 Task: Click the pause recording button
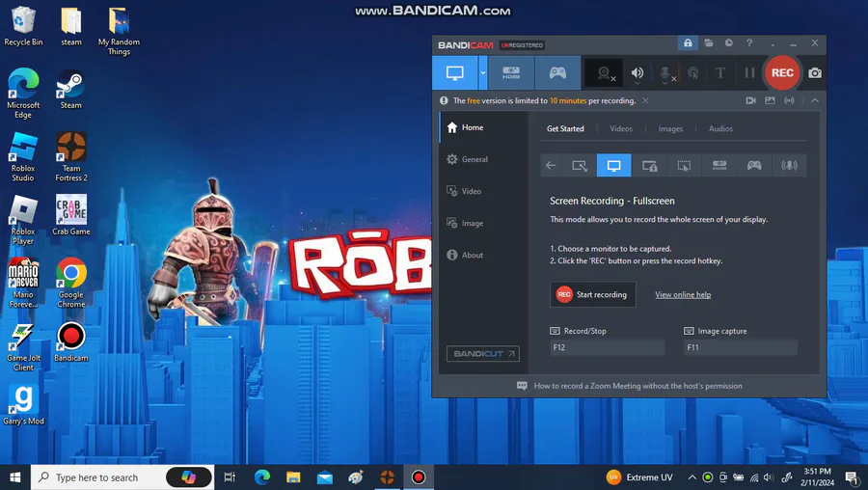[x=749, y=73]
